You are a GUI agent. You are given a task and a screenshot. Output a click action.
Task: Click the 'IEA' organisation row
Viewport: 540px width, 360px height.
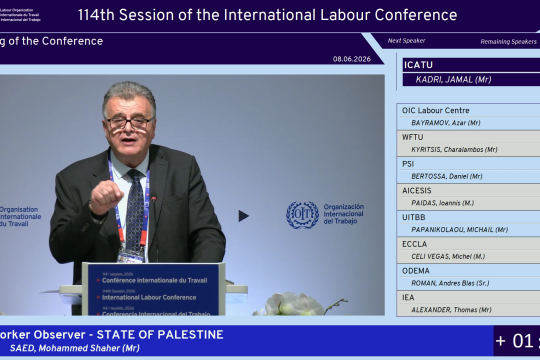point(468,297)
